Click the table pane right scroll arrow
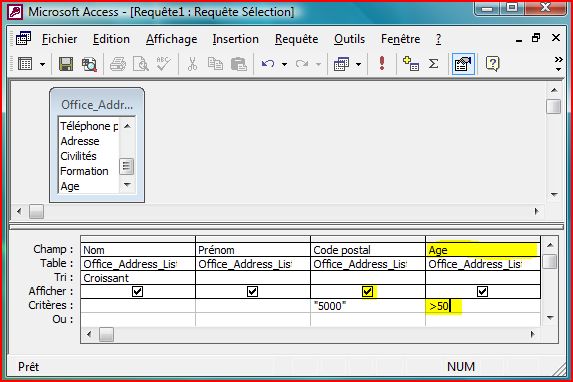573x382 pixels. 536,211
